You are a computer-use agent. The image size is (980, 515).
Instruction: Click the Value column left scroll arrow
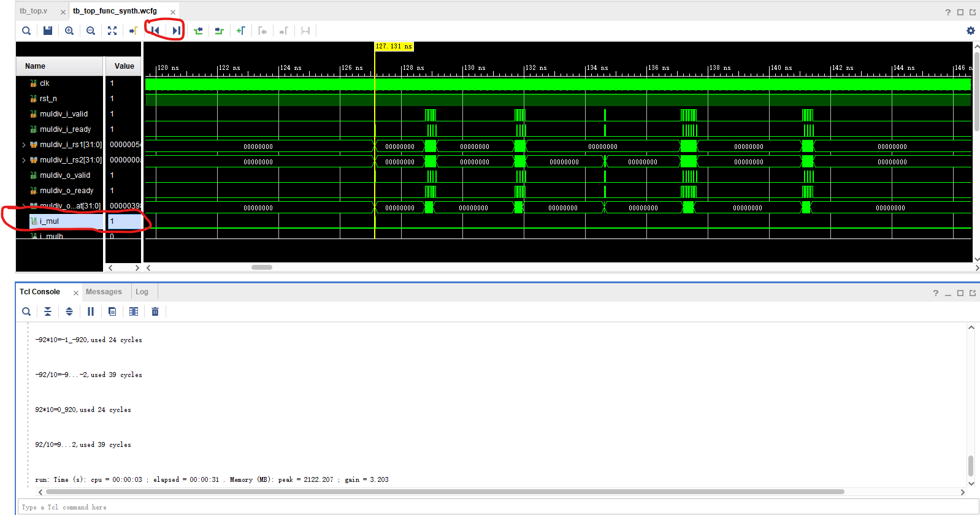[x=110, y=268]
